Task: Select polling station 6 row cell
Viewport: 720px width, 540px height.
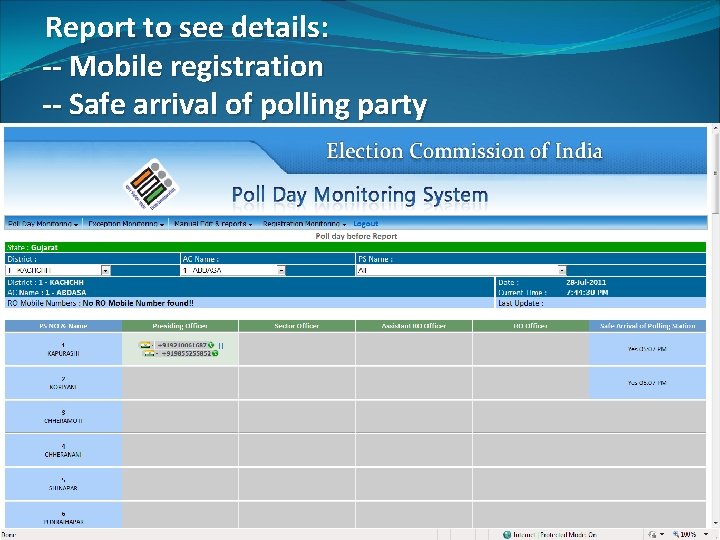Action: pyautogui.click(x=63, y=515)
